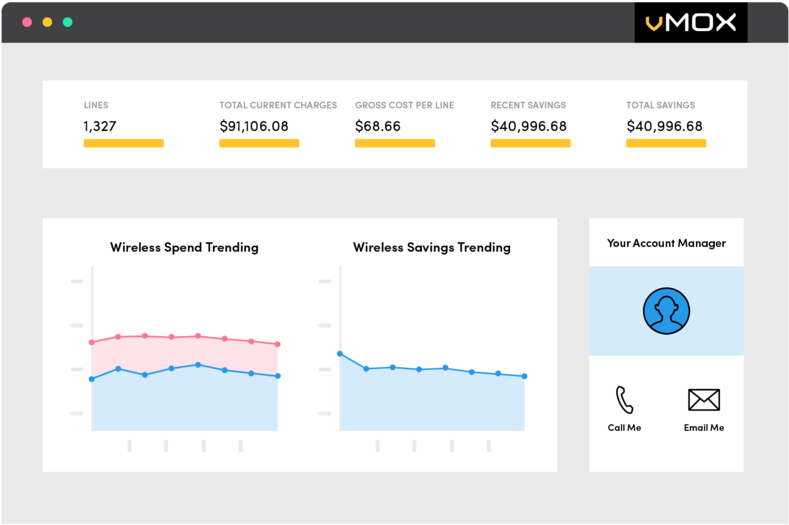Open the Lines 1,327 stat
The height and width of the screenshot is (525, 789).
pos(100,126)
